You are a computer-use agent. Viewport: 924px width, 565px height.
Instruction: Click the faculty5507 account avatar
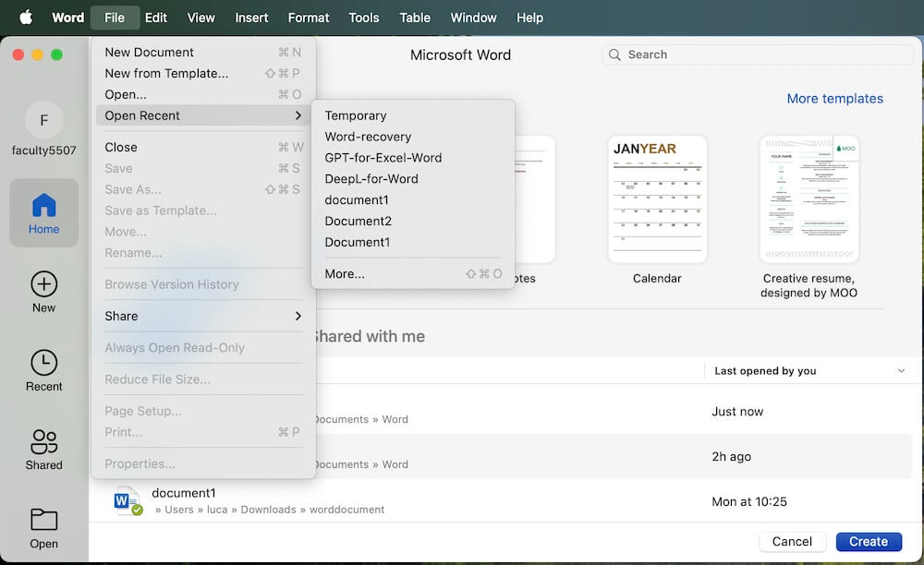point(43,120)
